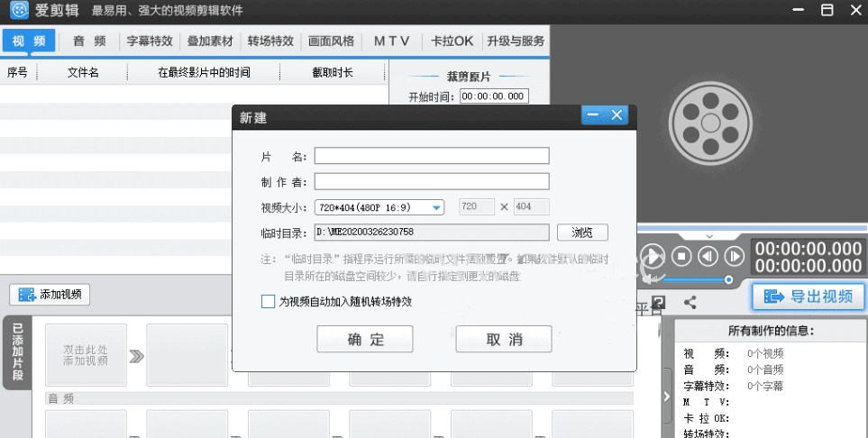Step forward with the next-frame icon
The image size is (868, 438).
735,256
